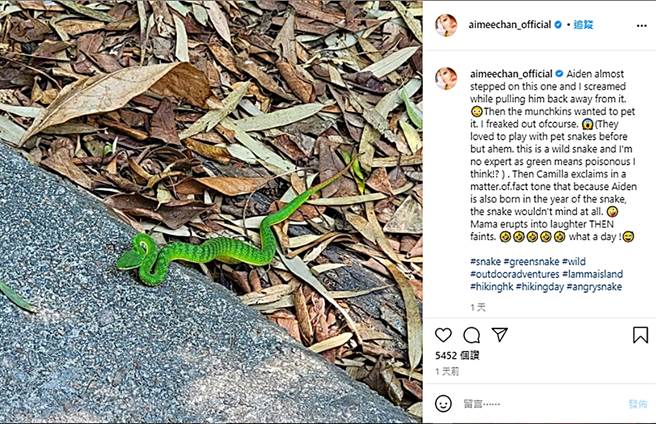Open aimeechan_official profile from header username

(510, 25)
